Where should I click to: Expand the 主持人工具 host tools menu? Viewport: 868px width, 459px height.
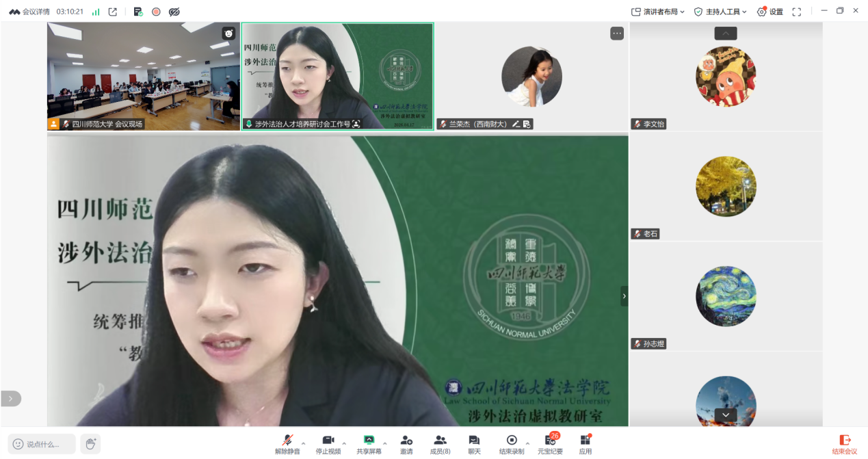pyautogui.click(x=720, y=12)
